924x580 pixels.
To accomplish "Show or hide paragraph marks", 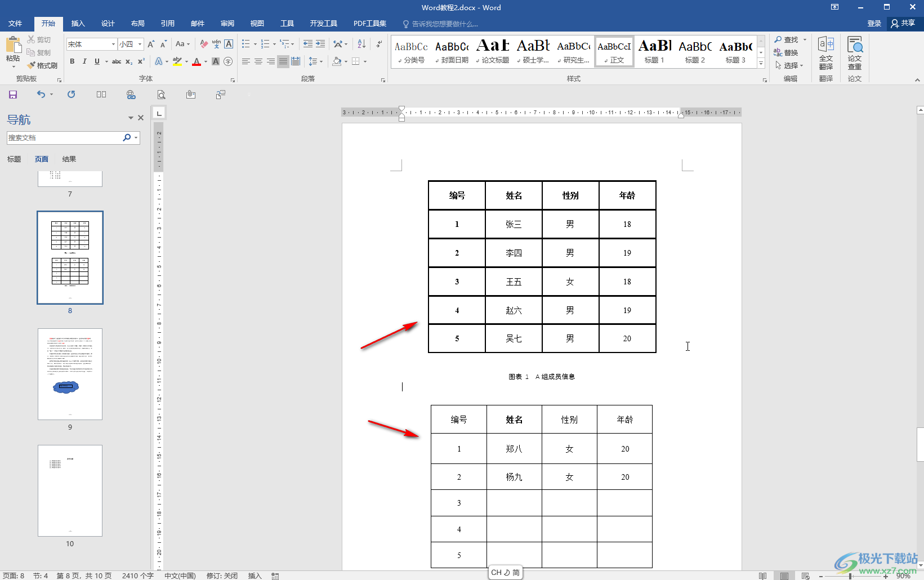I will (x=379, y=44).
